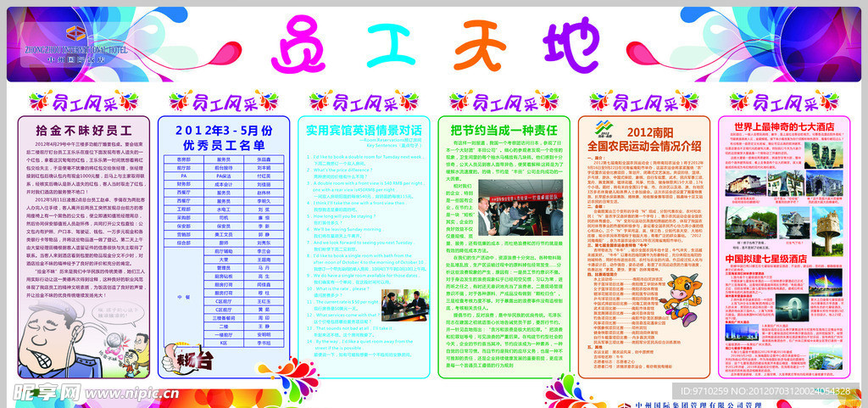This screenshot has height=408, width=868.
Task: Open the hand-shaped towers hotel photo
Action: [824, 155]
